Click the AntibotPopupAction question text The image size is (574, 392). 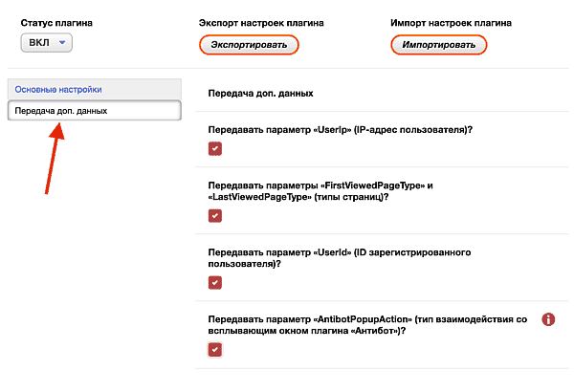367,325
